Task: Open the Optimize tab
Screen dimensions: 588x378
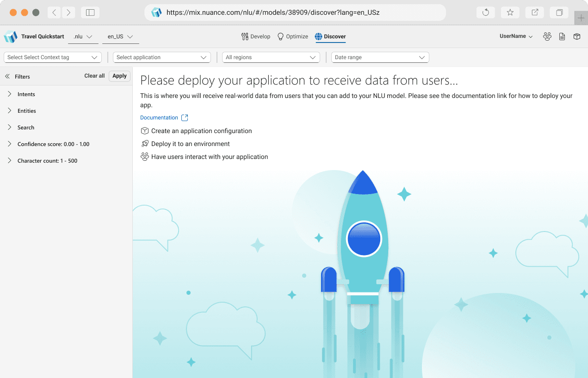Action: point(292,37)
